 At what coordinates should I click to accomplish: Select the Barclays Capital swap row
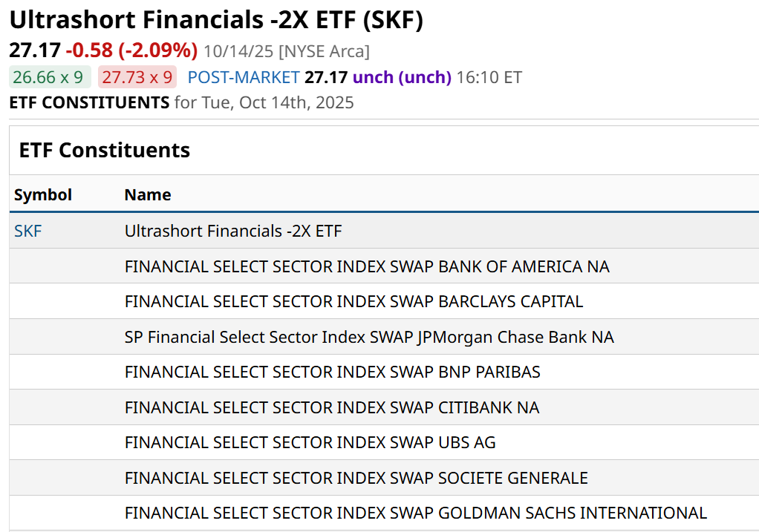click(x=354, y=301)
